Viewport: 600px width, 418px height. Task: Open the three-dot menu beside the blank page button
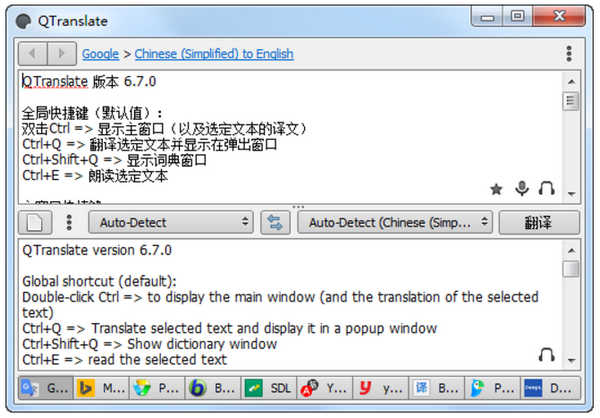coord(69,222)
